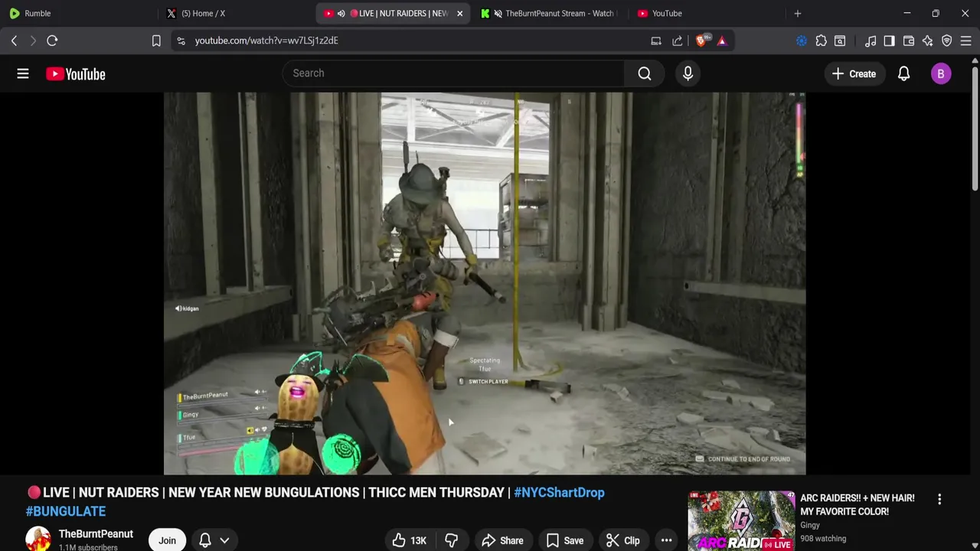Open the media music-note control
Image resolution: width=980 pixels, height=551 pixels.
click(871, 41)
